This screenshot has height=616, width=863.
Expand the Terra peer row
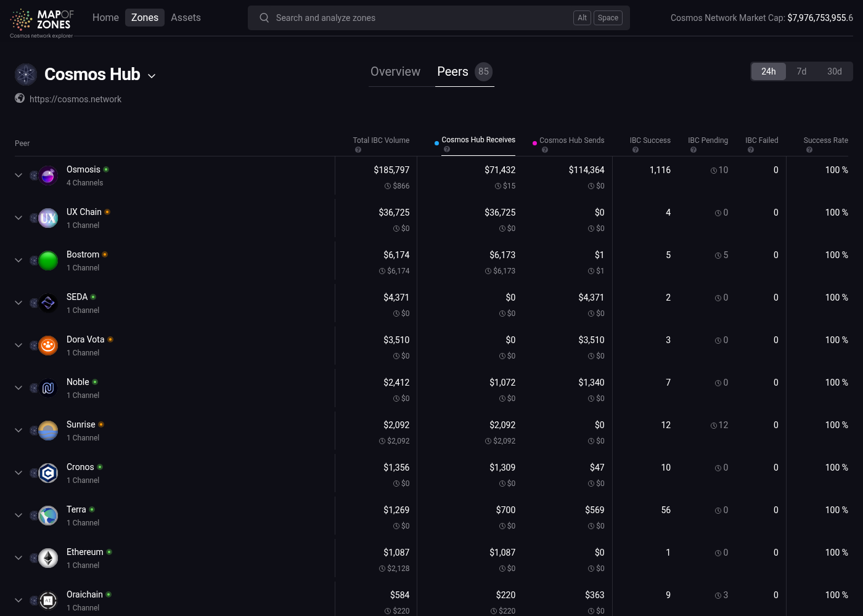click(18, 516)
